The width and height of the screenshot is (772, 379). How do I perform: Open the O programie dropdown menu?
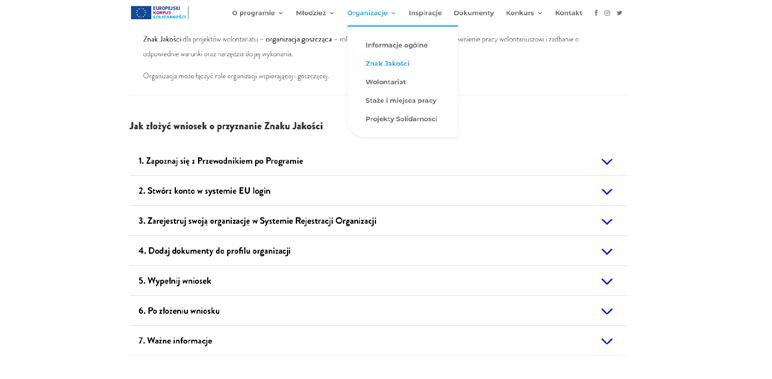(x=257, y=13)
